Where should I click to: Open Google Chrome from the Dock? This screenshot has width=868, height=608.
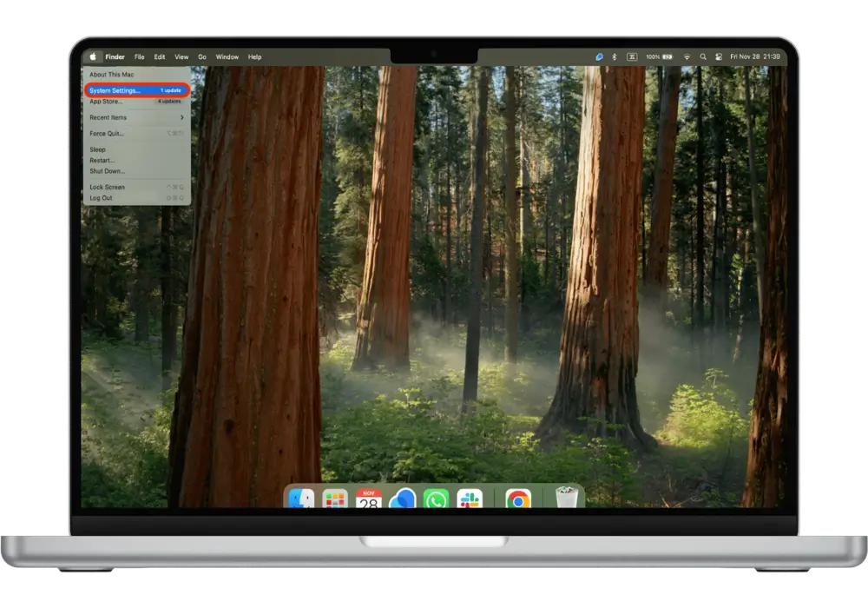[x=518, y=499]
